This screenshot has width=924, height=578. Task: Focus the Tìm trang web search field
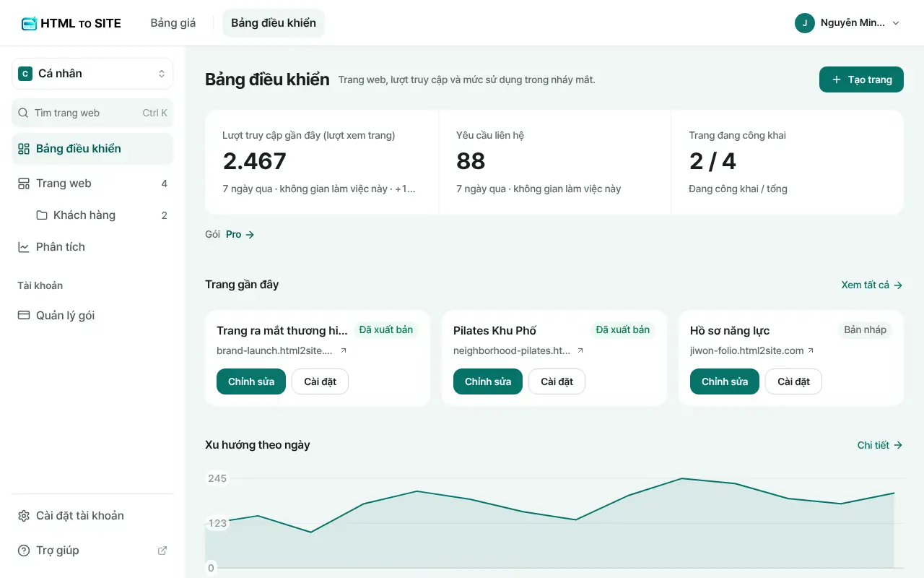pos(92,113)
